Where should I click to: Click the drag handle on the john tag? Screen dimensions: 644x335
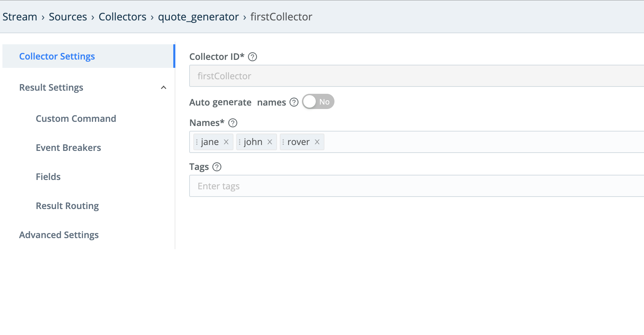coord(239,142)
